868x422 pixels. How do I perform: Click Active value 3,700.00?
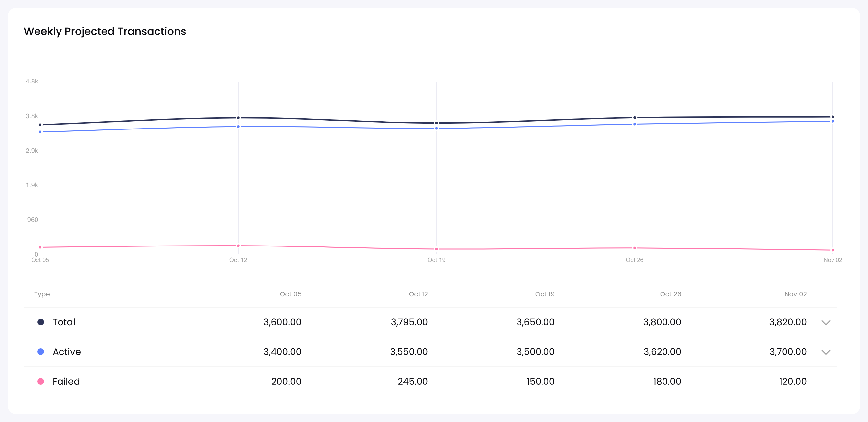788,352
